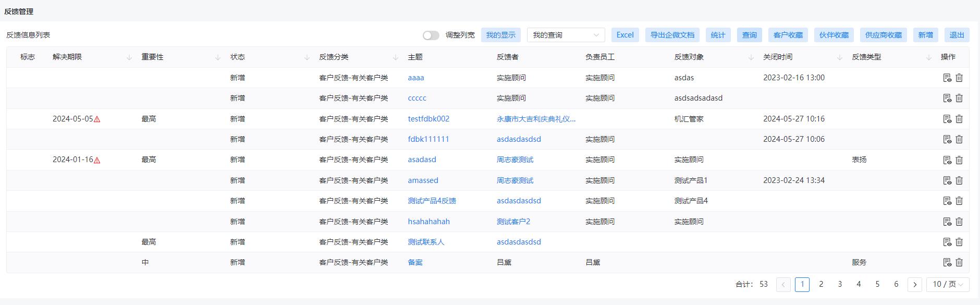This screenshot has height=305, width=980.
Task: Click 退出 button
Action: pos(957,35)
